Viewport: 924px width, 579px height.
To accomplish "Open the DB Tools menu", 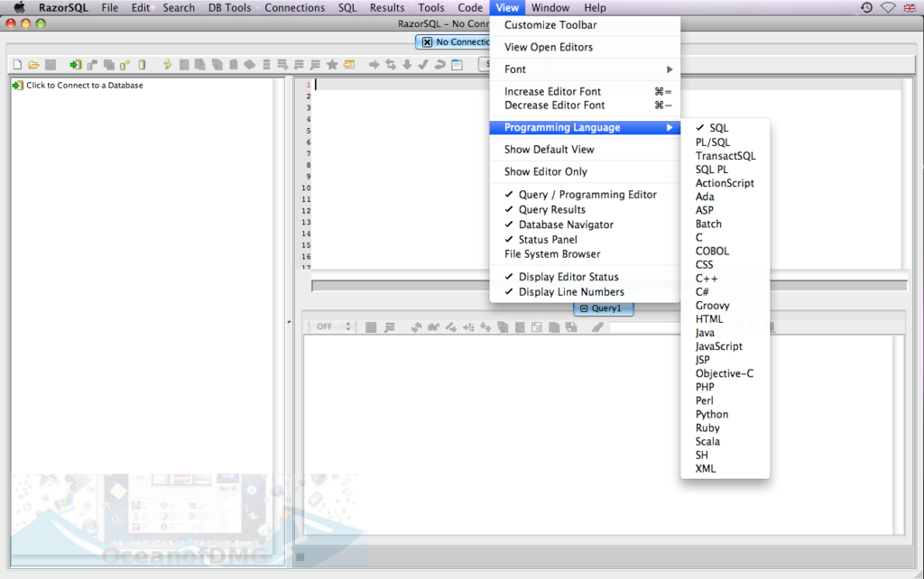I will 230,7.
